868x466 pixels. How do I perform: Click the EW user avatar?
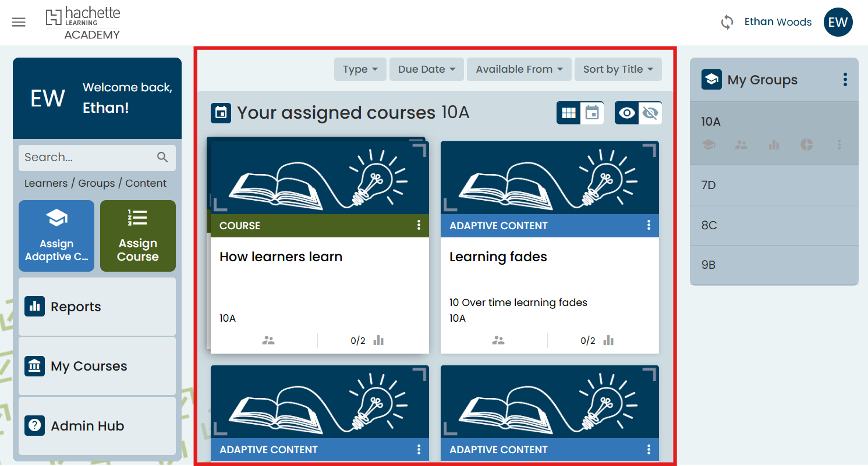838,22
